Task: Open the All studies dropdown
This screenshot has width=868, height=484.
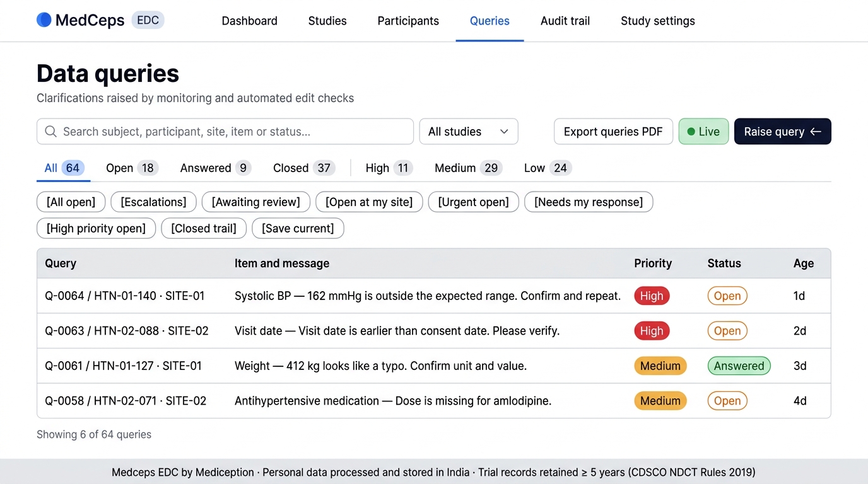Action: click(x=469, y=132)
